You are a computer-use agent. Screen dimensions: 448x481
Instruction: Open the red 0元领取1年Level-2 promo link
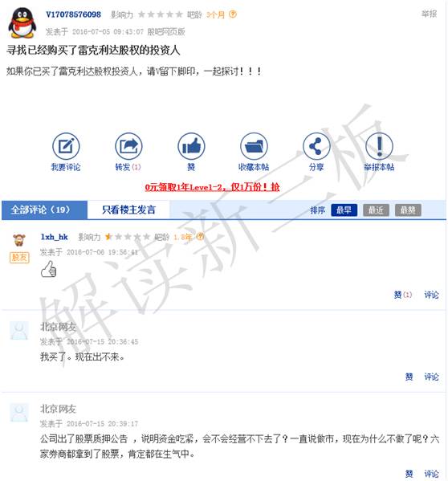[x=212, y=187]
